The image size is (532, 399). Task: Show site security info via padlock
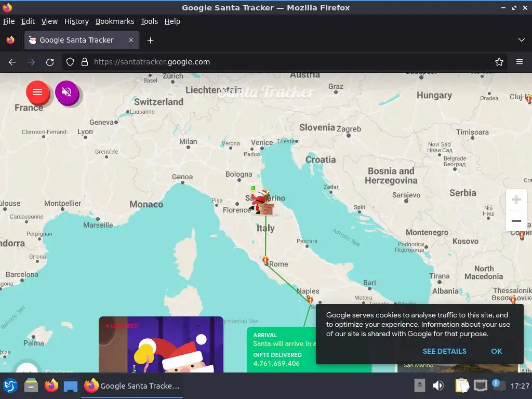point(85,62)
